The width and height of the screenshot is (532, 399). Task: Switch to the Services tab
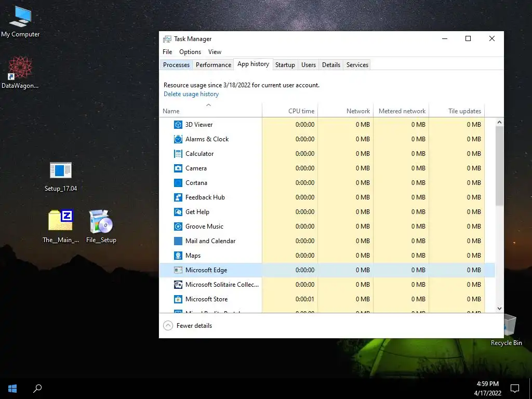[357, 65]
